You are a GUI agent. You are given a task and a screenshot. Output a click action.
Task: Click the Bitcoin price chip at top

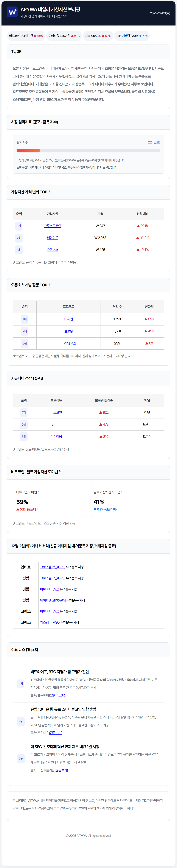tap(26, 36)
